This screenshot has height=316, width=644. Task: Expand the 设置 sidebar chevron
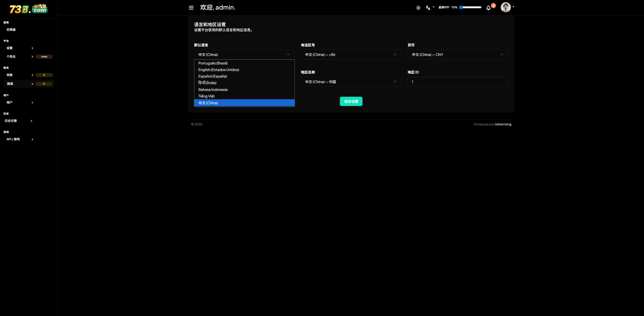coord(32,48)
